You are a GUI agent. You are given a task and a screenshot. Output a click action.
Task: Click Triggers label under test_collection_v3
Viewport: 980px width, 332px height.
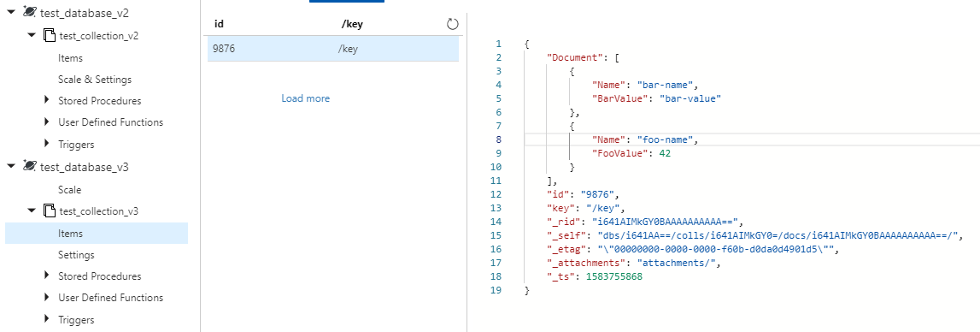click(76, 320)
